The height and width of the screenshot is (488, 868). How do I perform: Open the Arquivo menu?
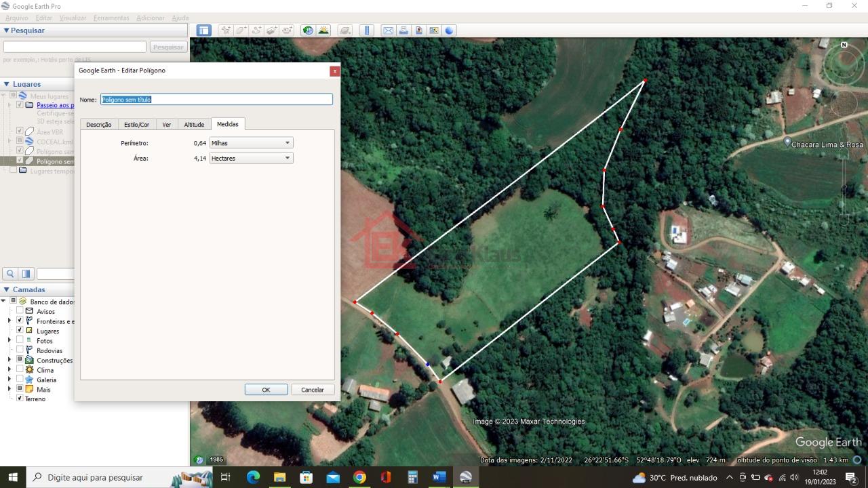(x=17, y=18)
